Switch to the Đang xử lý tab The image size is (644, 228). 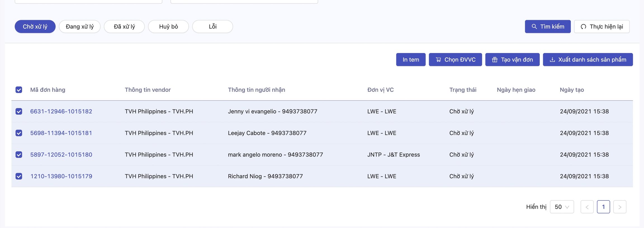coord(80,27)
